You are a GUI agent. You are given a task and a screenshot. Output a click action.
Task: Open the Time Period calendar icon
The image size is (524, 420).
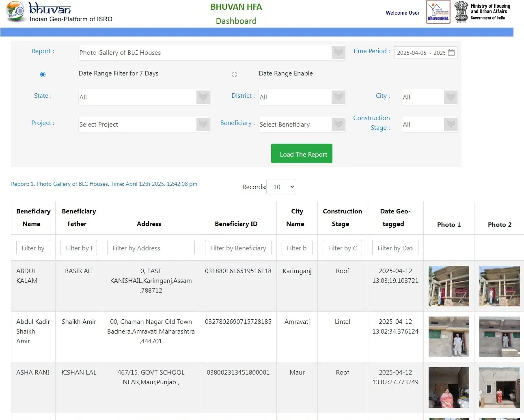(451, 53)
